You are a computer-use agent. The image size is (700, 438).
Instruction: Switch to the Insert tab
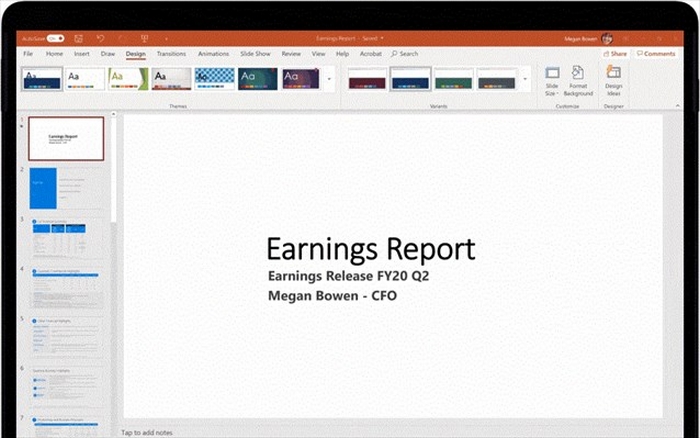82,54
